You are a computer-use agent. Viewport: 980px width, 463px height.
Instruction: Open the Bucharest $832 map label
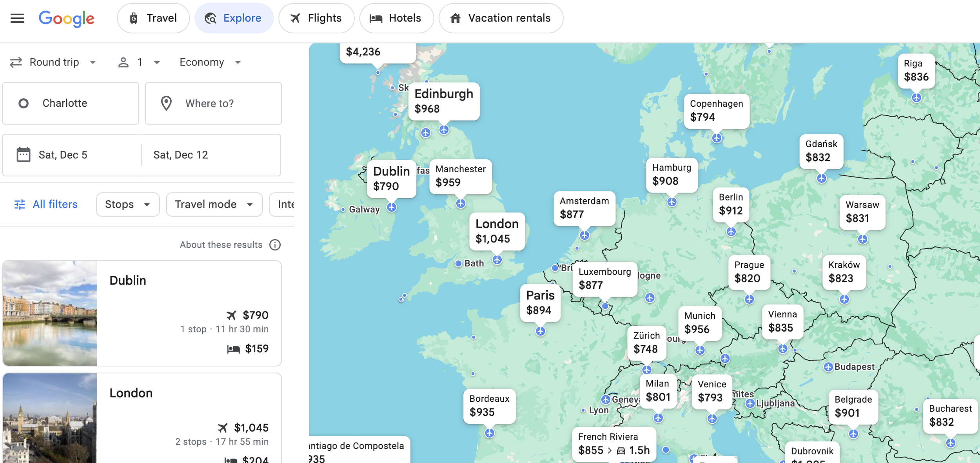[x=951, y=416]
